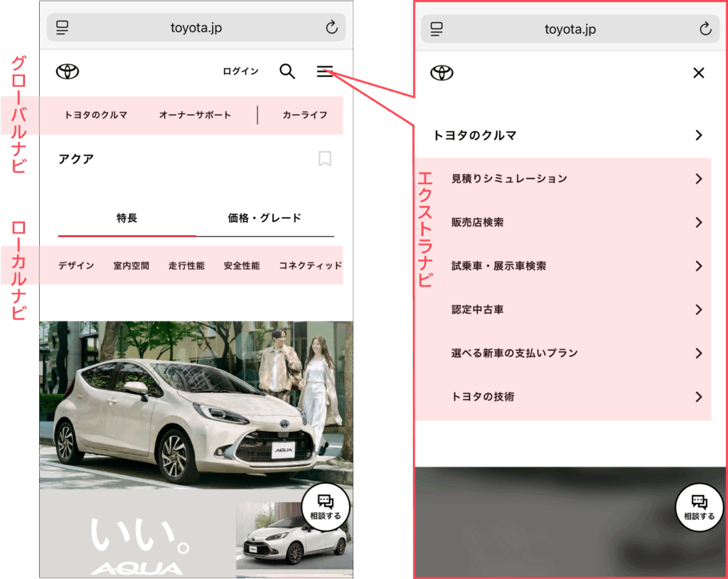
Task: Choose 安全性能 in the local navigation
Action: pos(241,266)
